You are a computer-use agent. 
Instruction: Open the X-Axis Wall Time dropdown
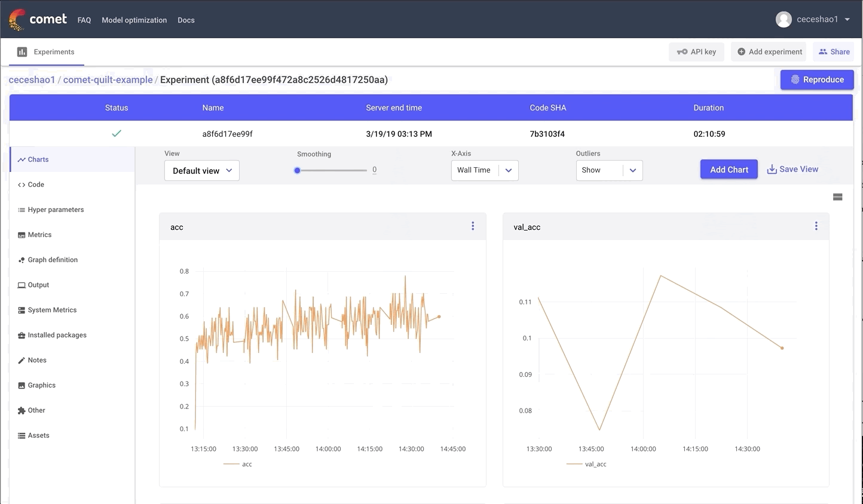[x=484, y=170]
